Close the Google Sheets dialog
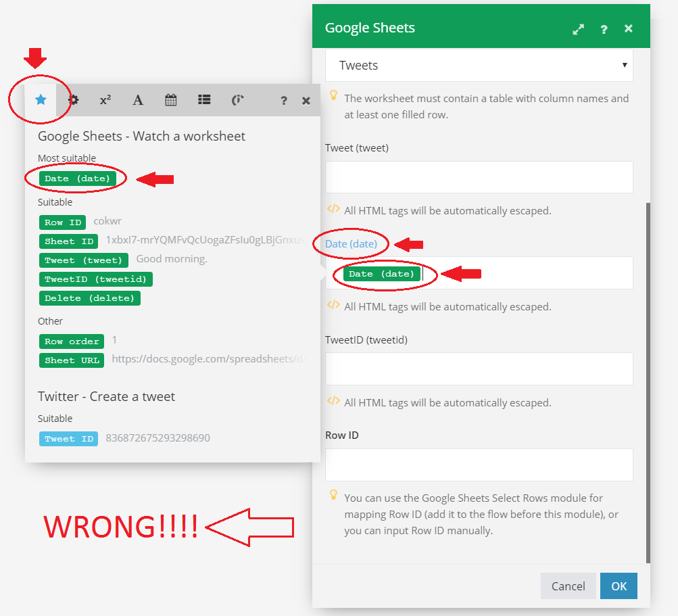Image resolution: width=678 pixels, height=616 pixels. click(628, 28)
